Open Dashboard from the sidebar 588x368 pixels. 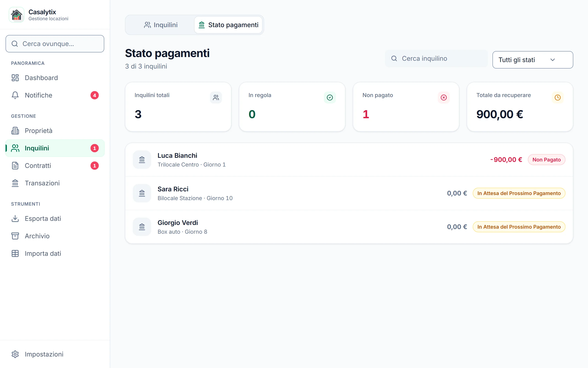55,78
